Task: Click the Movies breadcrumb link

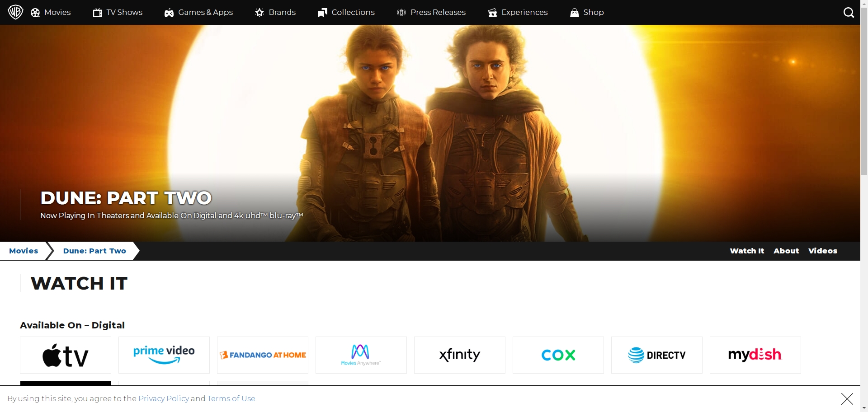Action: coord(24,251)
